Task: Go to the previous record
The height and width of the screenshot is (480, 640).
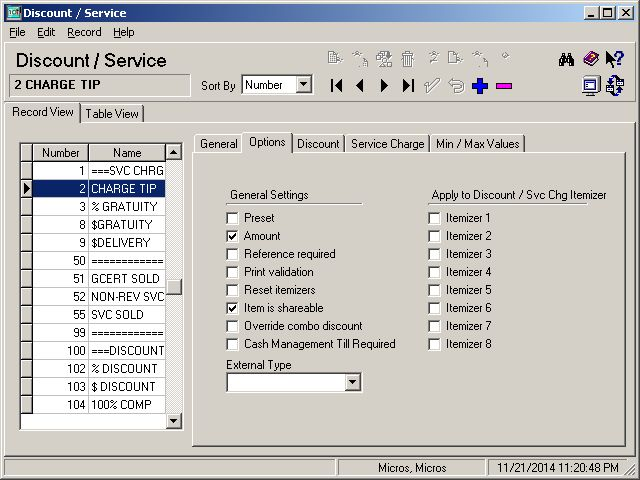Action: click(x=360, y=86)
